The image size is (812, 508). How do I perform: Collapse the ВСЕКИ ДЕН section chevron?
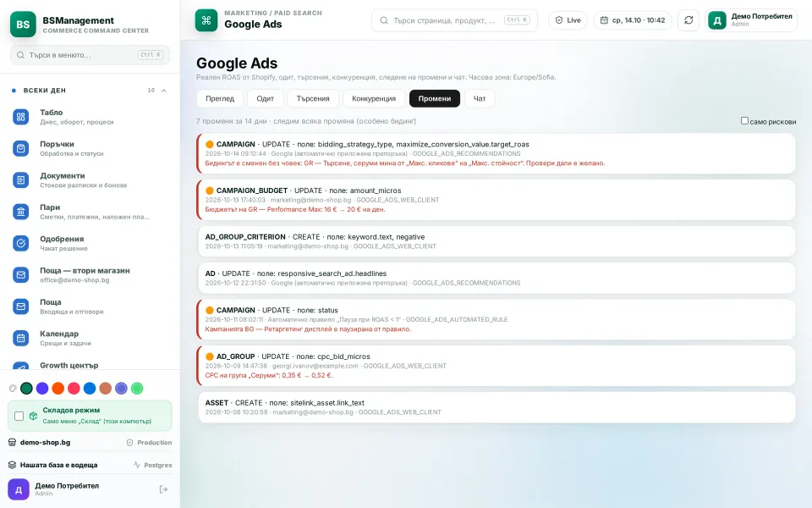(x=163, y=91)
